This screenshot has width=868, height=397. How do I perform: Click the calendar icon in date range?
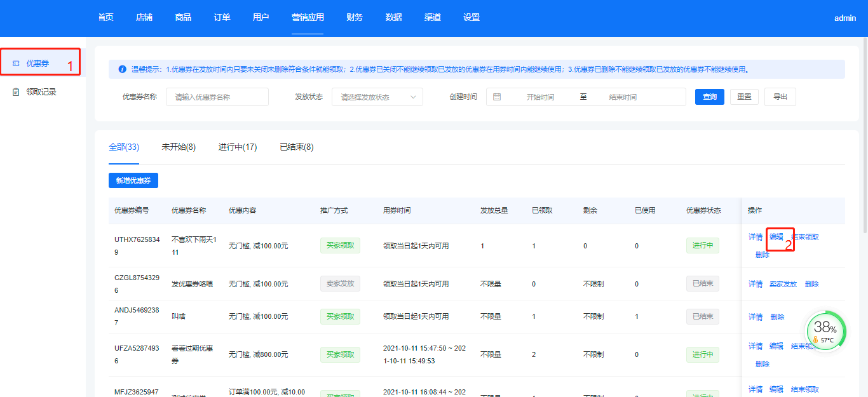(497, 97)
